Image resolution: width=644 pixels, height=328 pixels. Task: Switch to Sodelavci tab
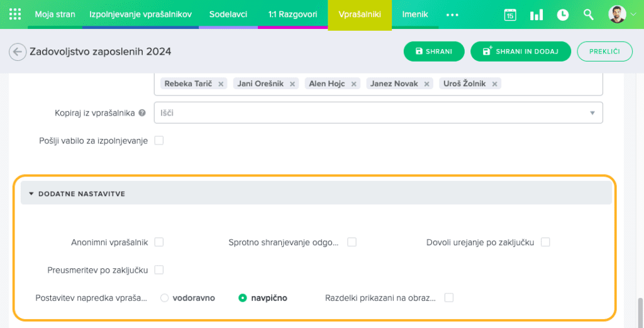pyautogui.click(x=228, y=14)
